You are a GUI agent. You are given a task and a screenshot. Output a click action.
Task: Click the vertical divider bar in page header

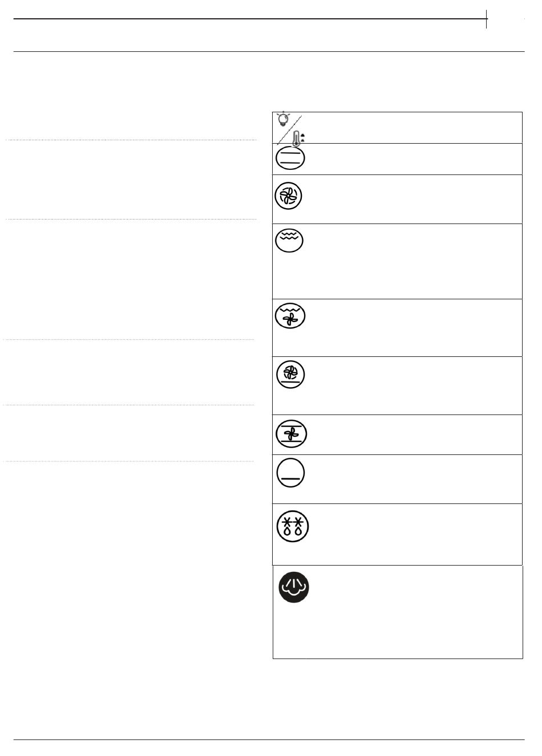click(487, 19)
